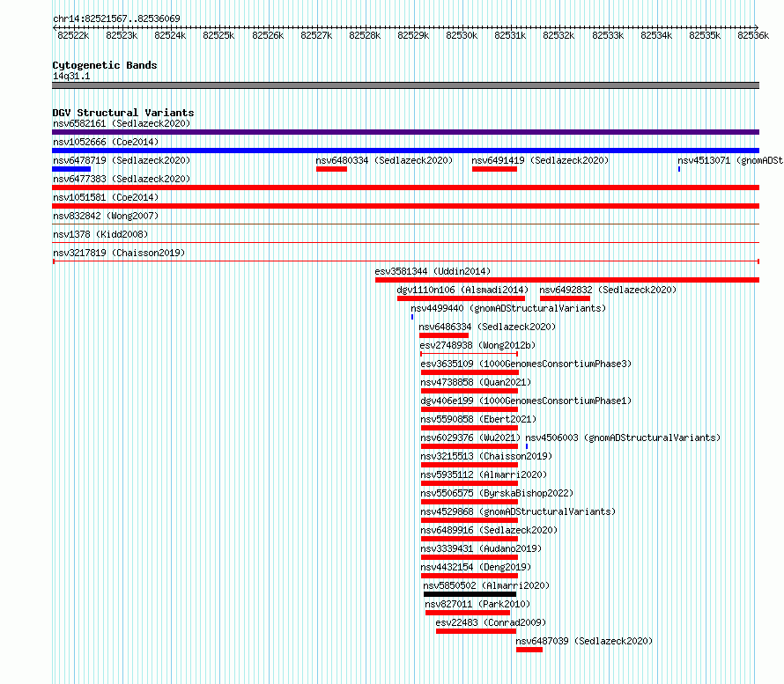Click thin esv2748938 interval line

tap(469, 354)
